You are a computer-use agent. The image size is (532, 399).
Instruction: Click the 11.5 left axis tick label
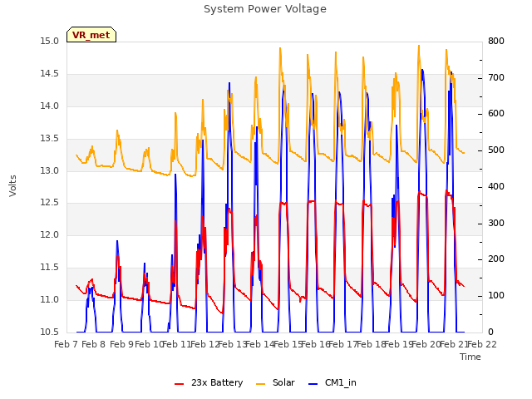point(50,268)
